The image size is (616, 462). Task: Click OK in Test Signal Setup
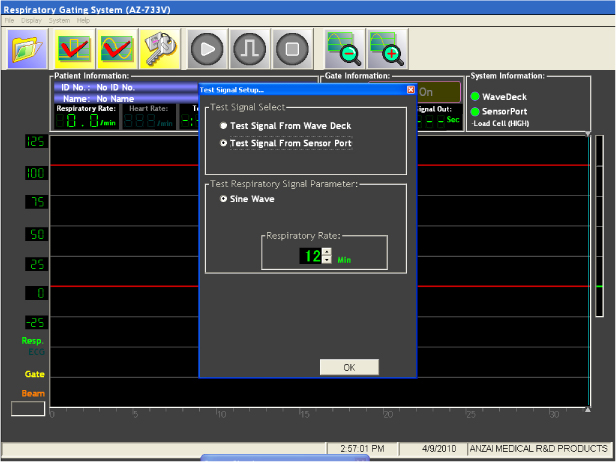tap(349, 367)
